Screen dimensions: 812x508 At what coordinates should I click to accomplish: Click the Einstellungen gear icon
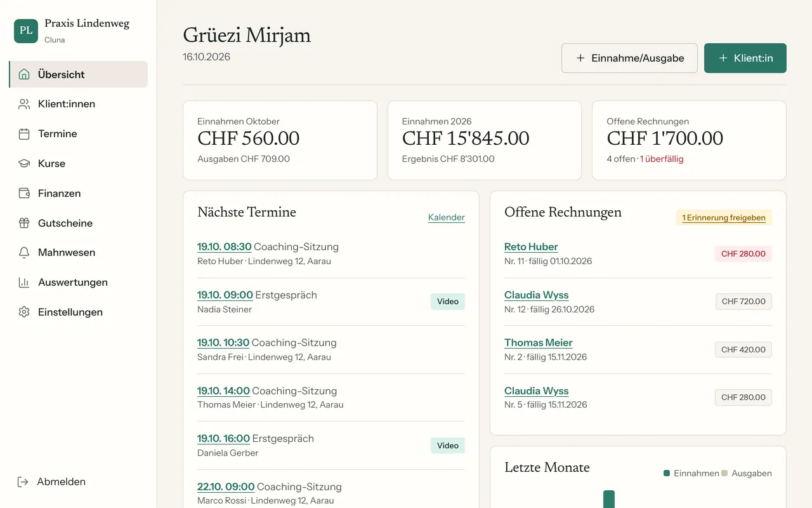[x=24, y=312]
